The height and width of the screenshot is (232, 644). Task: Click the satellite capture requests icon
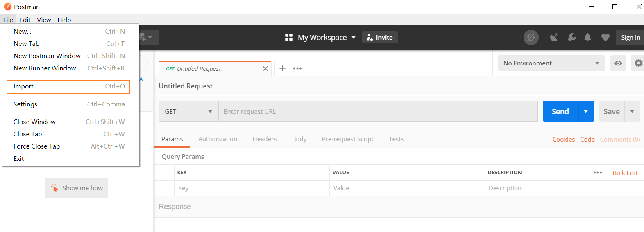554,37
